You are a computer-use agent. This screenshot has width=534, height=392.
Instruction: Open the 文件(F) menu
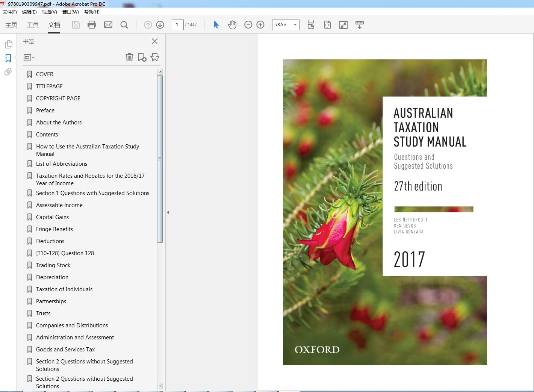click(x=10, y=12)
